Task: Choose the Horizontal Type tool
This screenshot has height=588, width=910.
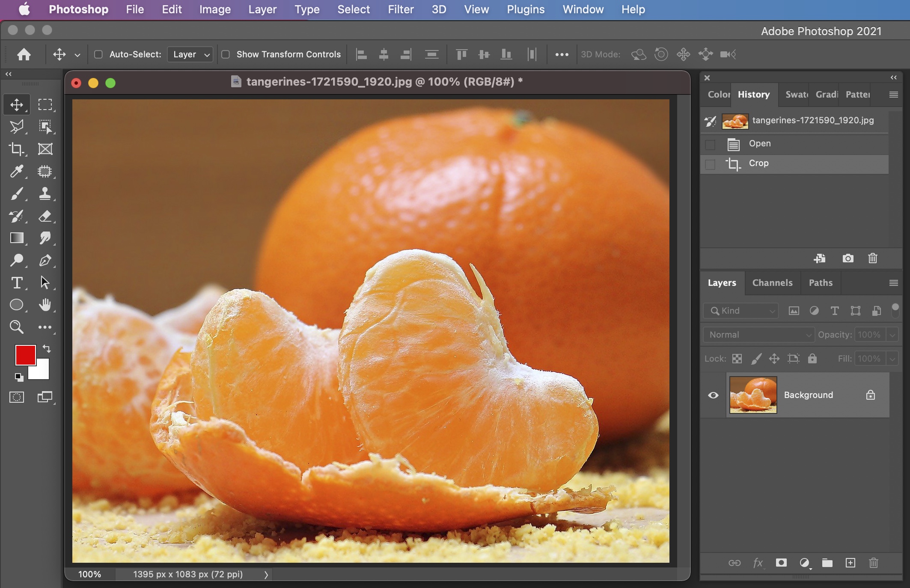Action: point(17,282)
